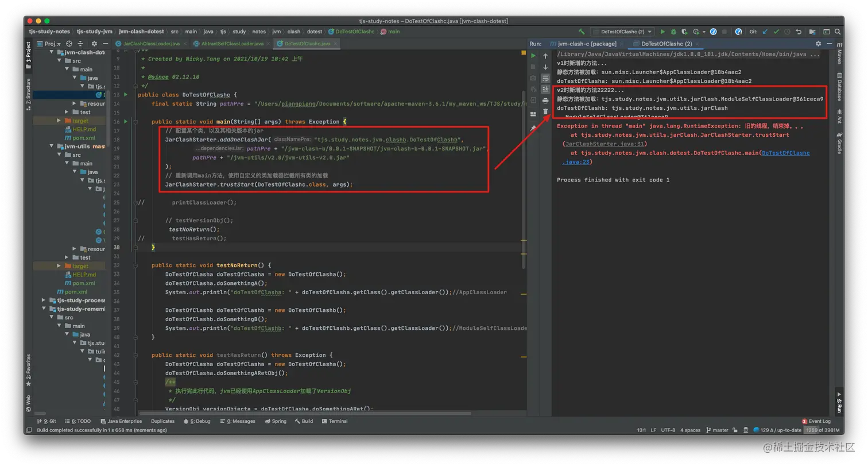Image resolution: width=868 pixels, height=466 pixels.
Task: Open DoTestOfClashc stack trace link
Action: pos(786,153)
